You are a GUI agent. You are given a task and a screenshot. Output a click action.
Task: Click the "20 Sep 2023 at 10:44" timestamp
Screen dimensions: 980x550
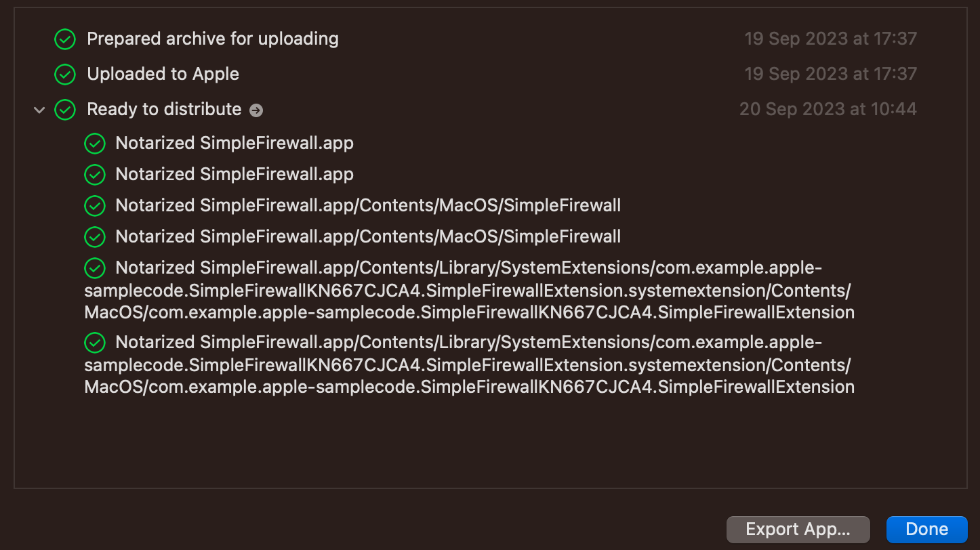828,109
